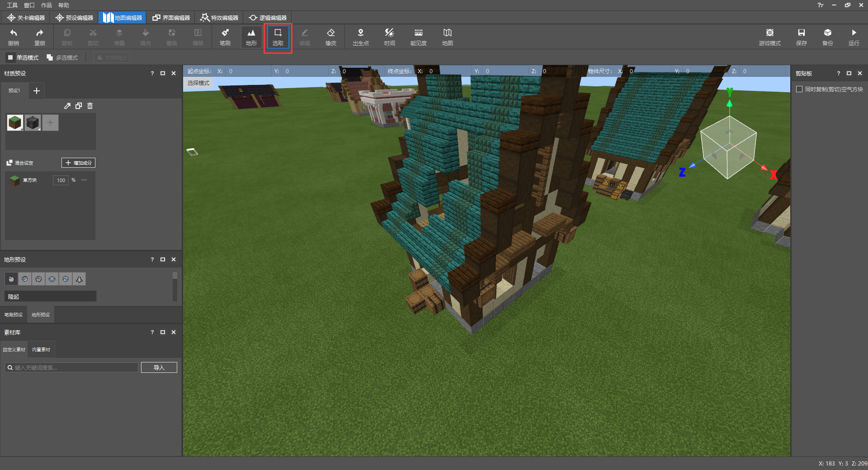Switch to 多选模式 multi-select mode
The width and height of the screenshot is (868, 470).
(x=62, y=57)
